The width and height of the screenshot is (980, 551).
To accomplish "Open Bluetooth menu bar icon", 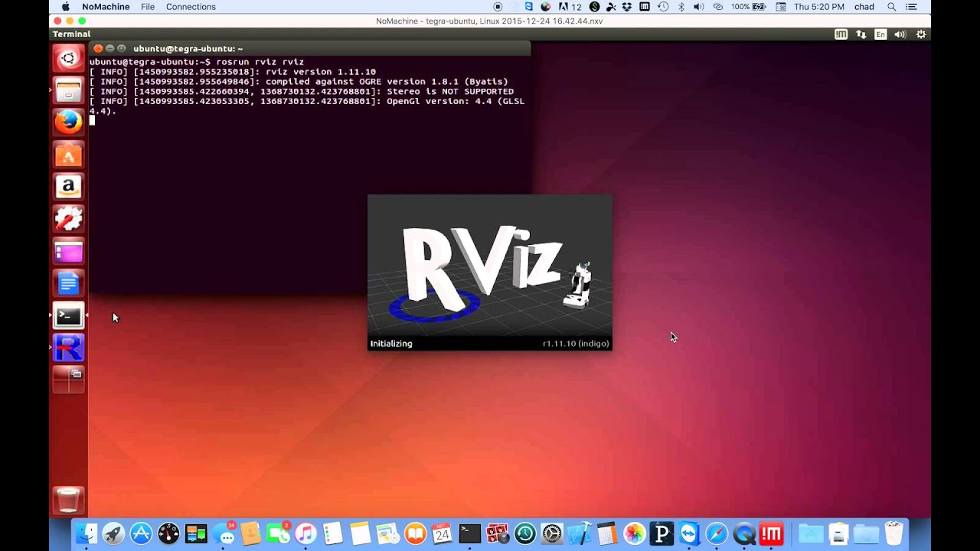I will click(681, 7).
